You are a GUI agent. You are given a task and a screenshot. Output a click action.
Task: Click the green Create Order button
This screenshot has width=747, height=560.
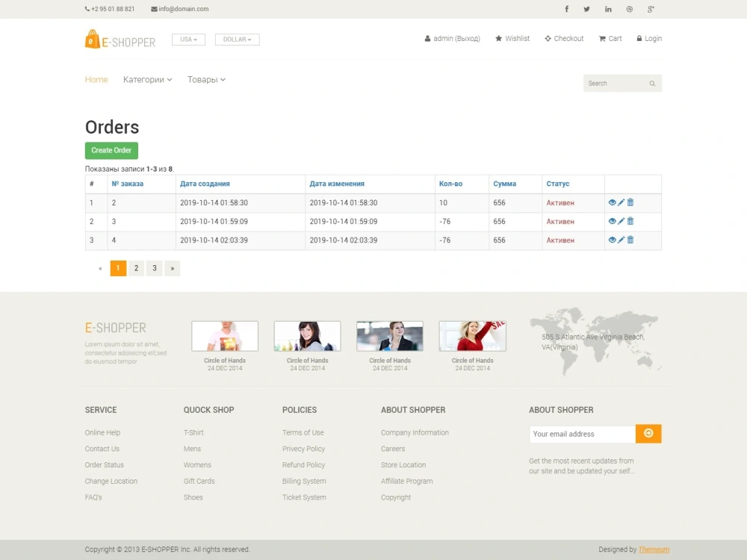111,150
